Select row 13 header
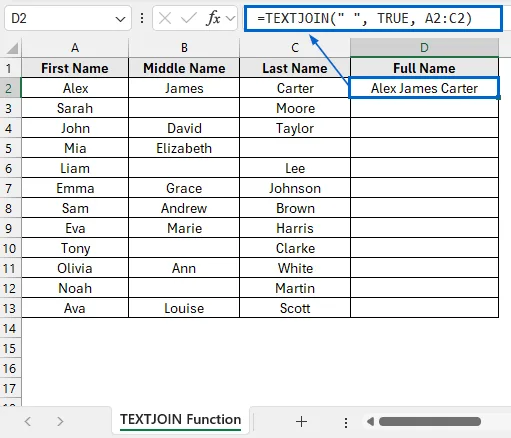Screen dimensions: 511x438 [x=10, y=308]
